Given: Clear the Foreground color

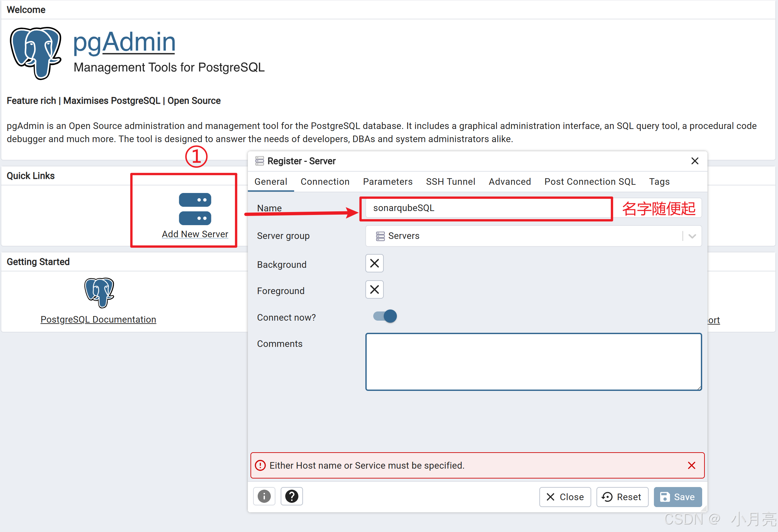Looking at the screenshot, I should [x=375, y=289].
